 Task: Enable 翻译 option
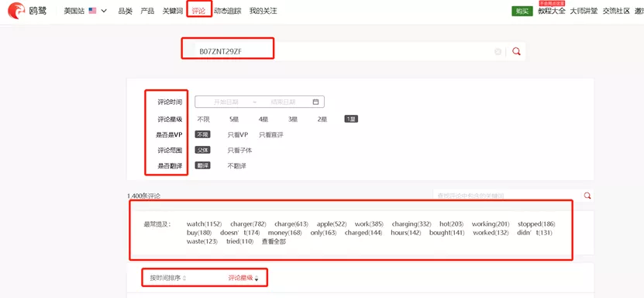(x=202, y=165)
